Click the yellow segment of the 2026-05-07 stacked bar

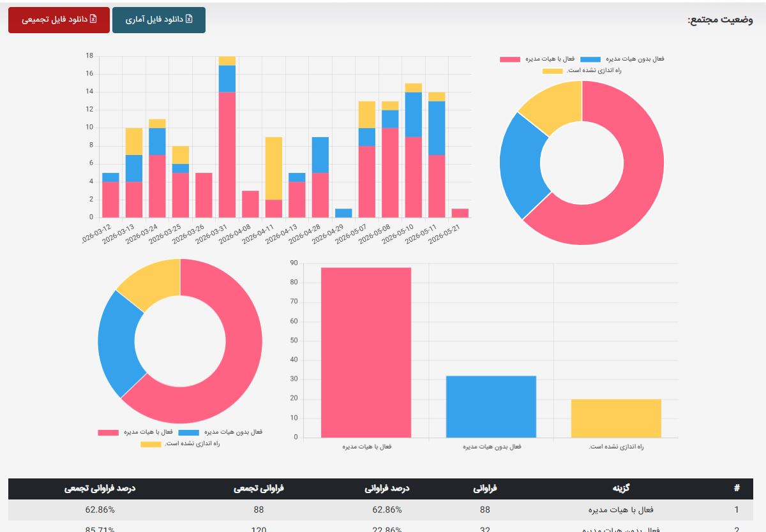[x=366, y=115]
